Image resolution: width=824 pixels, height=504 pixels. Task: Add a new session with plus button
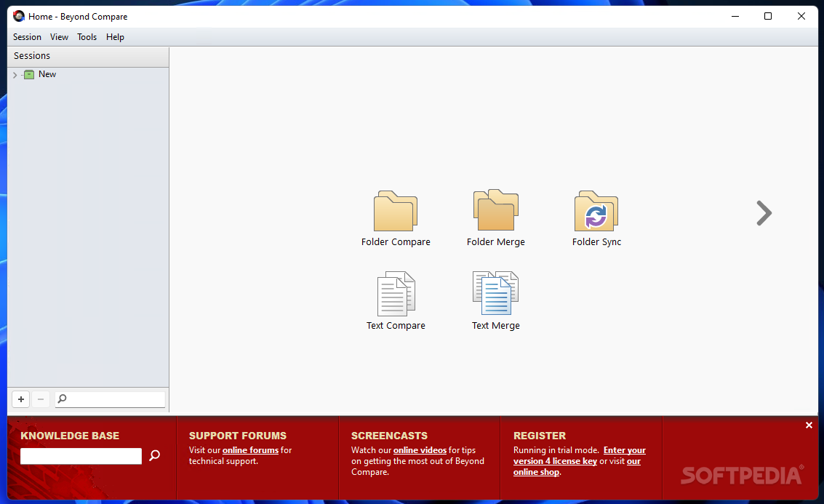(x=21, y=399)
